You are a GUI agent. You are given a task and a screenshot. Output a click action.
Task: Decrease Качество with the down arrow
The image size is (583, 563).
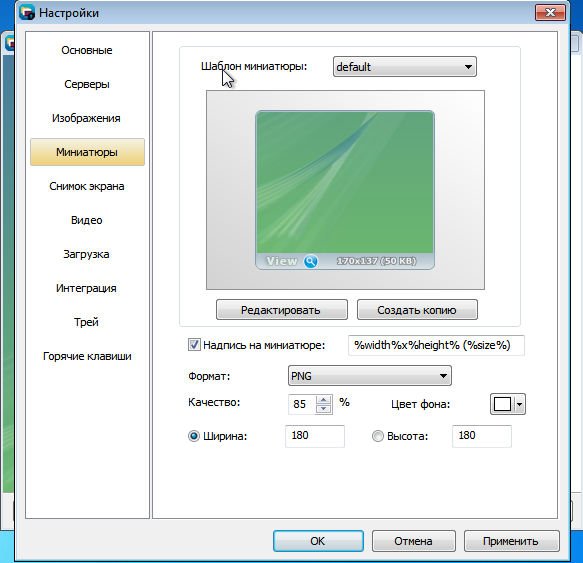coord(323,409)
